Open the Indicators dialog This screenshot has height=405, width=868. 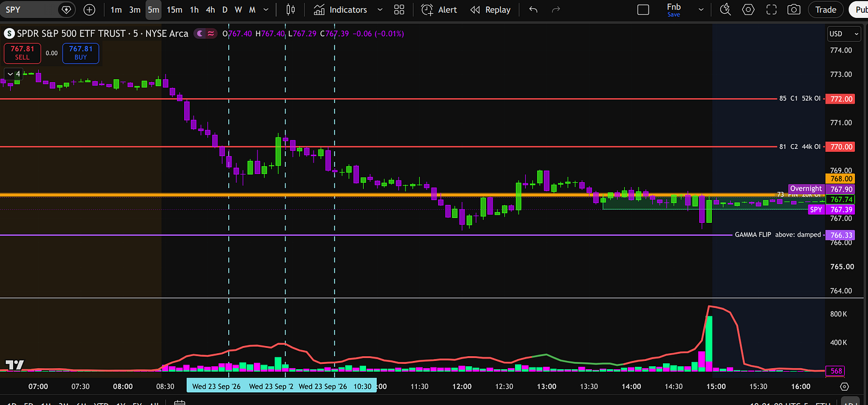coord(340,10)
